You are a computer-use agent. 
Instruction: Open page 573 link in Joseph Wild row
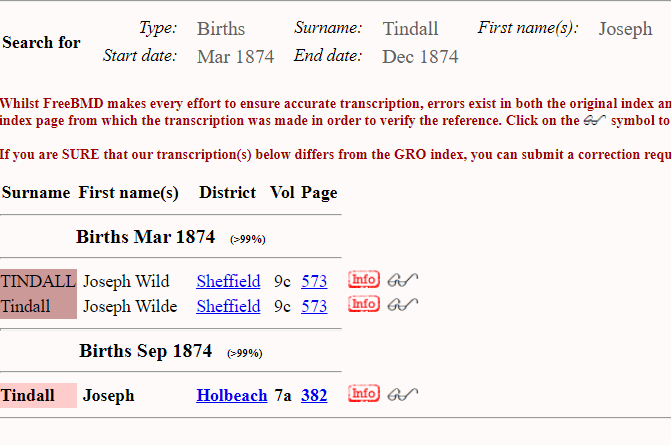[x=314, y=281]
